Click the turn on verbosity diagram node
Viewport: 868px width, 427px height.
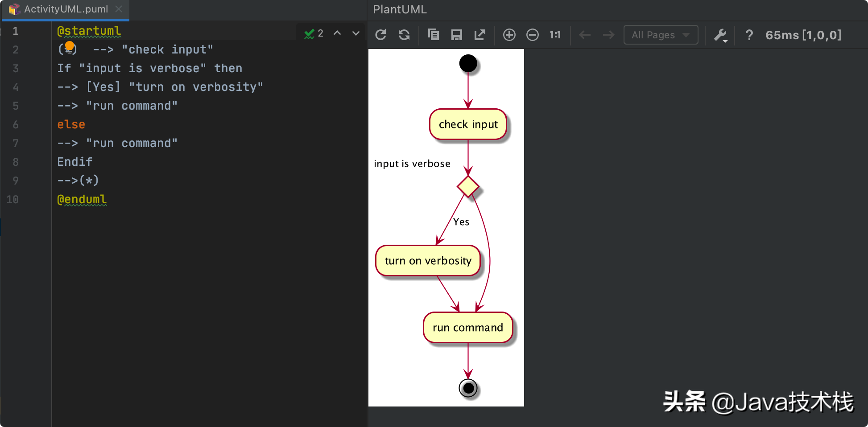click(428, 261)
